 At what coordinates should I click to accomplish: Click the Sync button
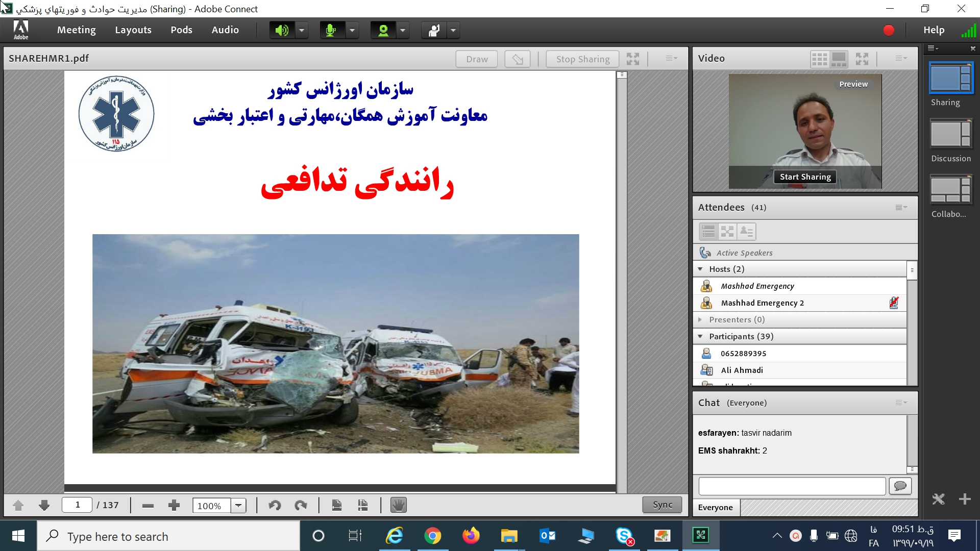tap(662, 505)
